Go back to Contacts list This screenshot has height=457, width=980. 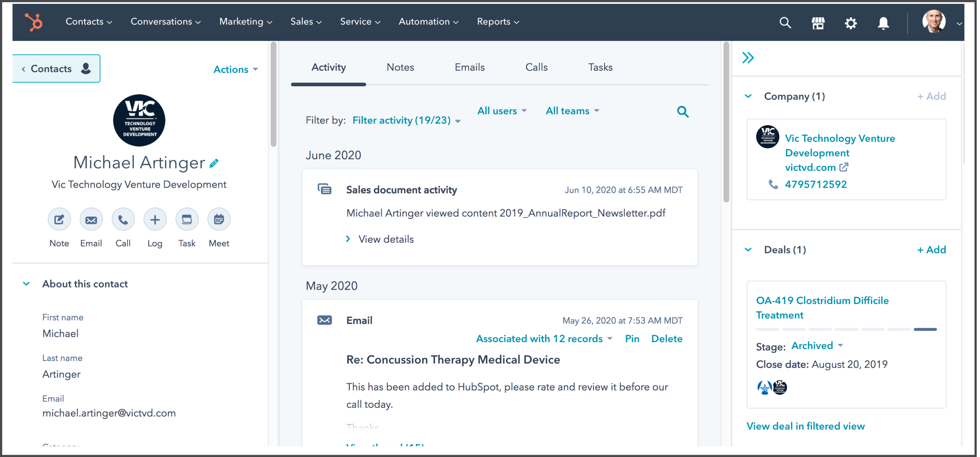(56, 68)
